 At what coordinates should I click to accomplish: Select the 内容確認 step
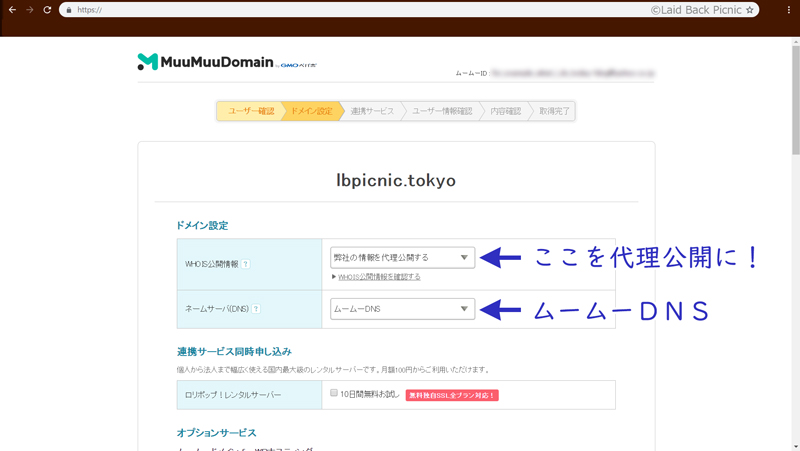(x=506, y=111)
